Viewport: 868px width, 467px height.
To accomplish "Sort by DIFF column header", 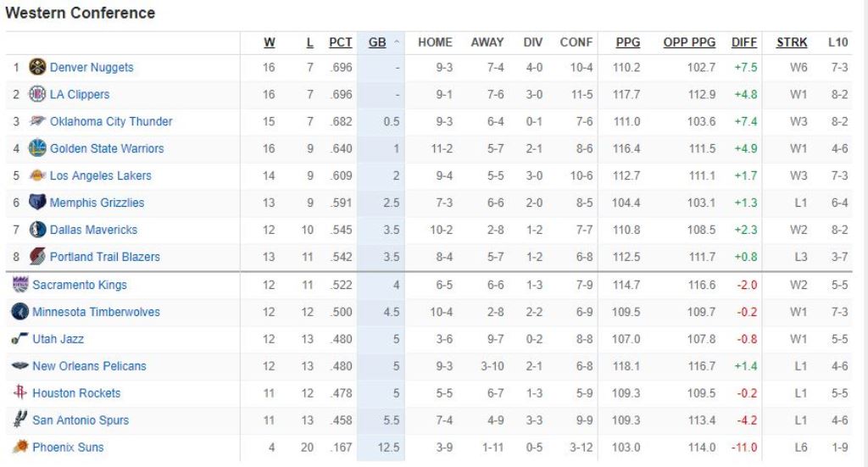I will [x=744, y=42].
